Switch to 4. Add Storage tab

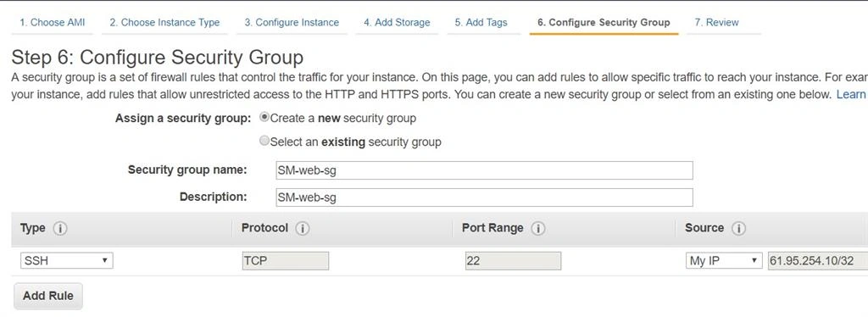pos(397,23)
